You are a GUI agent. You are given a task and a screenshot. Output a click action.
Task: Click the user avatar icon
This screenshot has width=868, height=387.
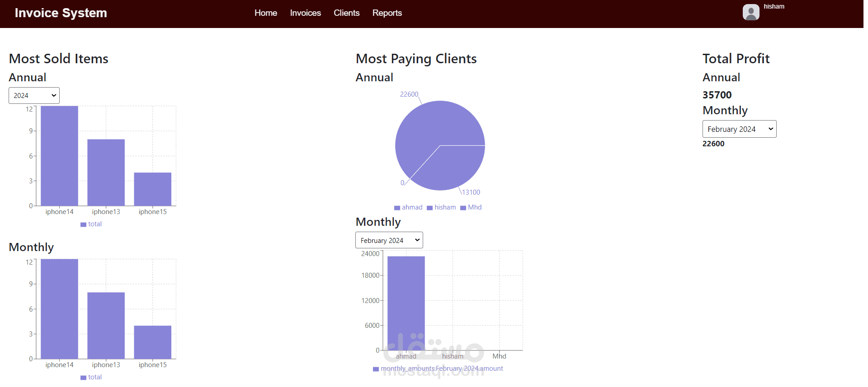[x=751, y=12]
